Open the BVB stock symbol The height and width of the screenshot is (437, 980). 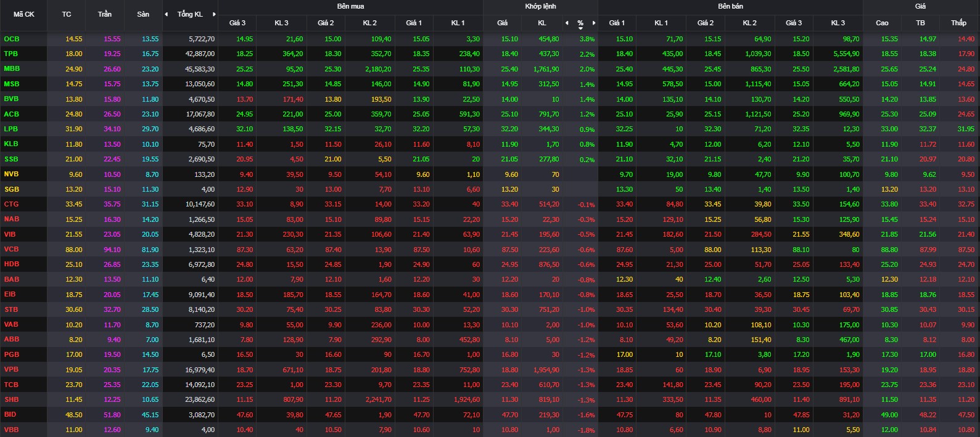(x=11, y=99)
